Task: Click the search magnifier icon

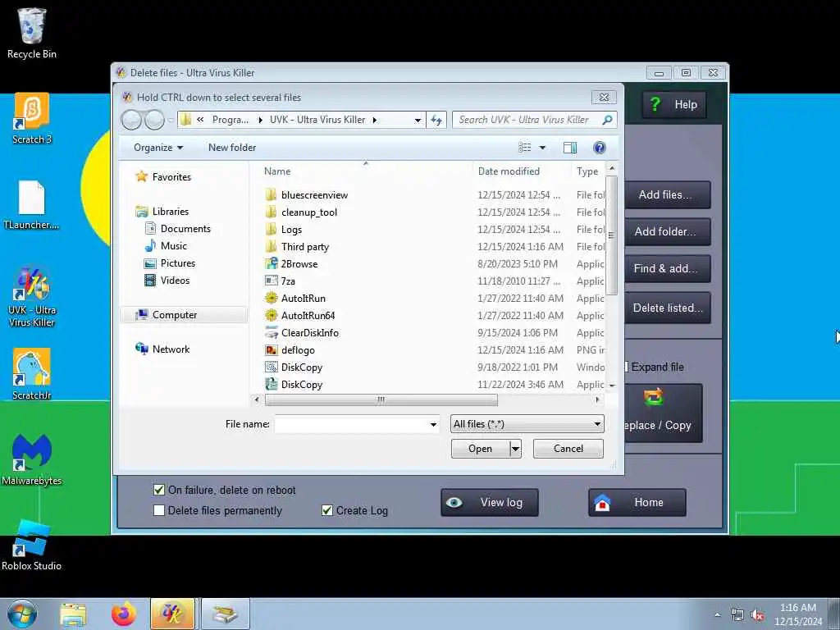Action: pyautogui.click(x=607, y=120)
